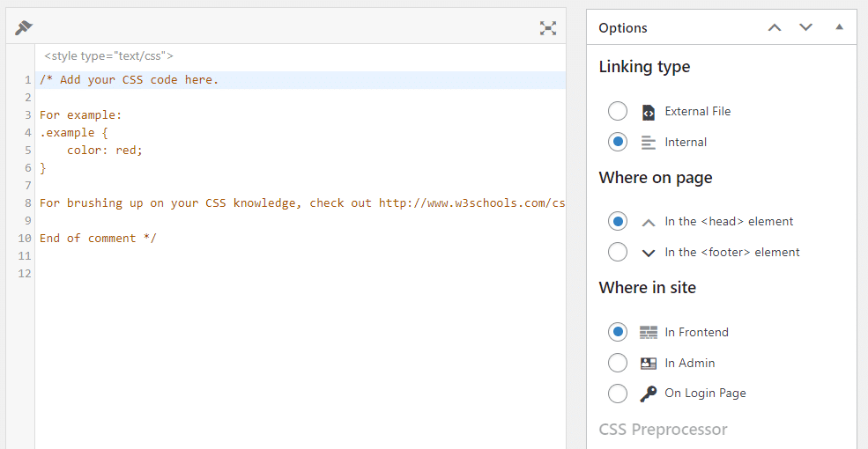
Task: Click the footer down-chevron icon
Action: coord(649,253)
